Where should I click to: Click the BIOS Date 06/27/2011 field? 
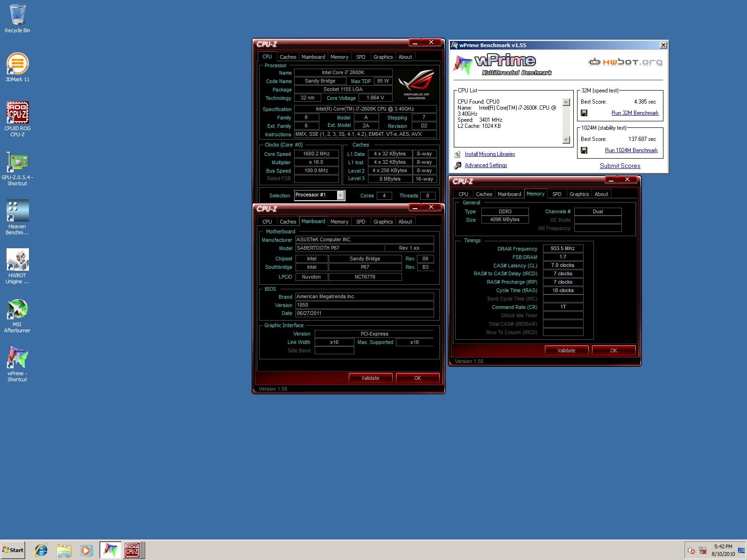tap(365, 314)
